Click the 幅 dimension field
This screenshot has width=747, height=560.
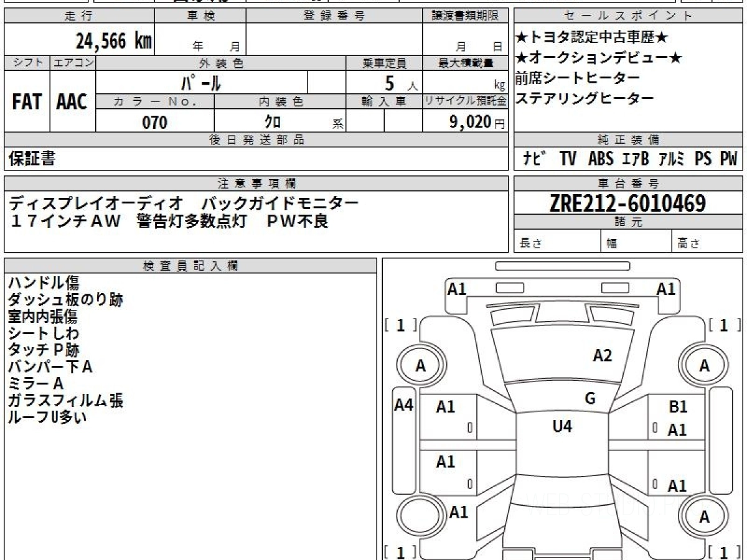coord(636,241)
